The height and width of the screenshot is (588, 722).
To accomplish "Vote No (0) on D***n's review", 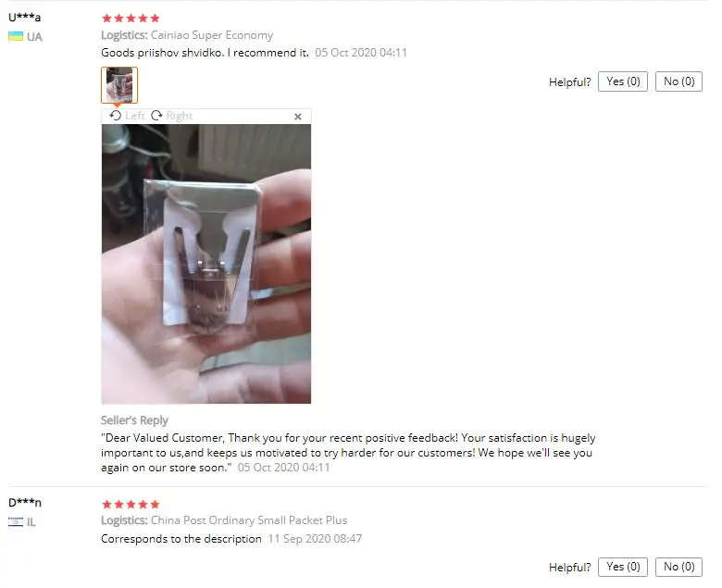I will point(678,567).
